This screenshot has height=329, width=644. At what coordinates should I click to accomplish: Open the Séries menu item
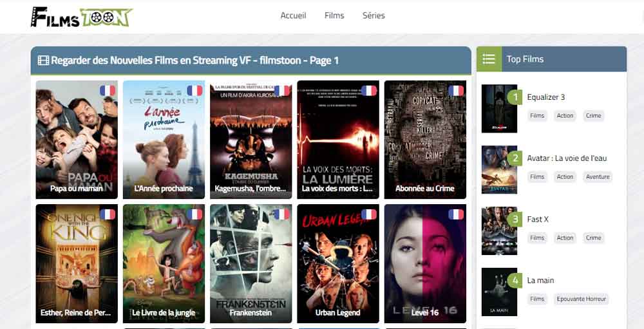click(374, 15)
